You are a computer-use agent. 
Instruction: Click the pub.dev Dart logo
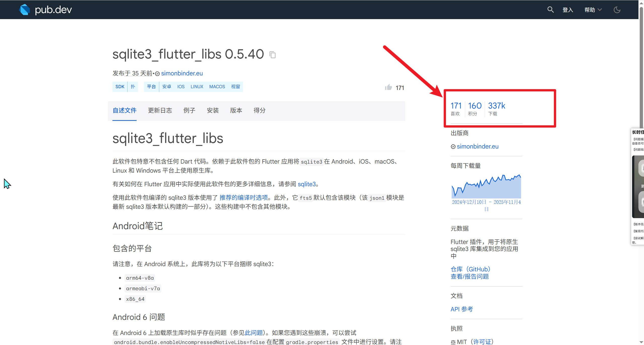25,10
